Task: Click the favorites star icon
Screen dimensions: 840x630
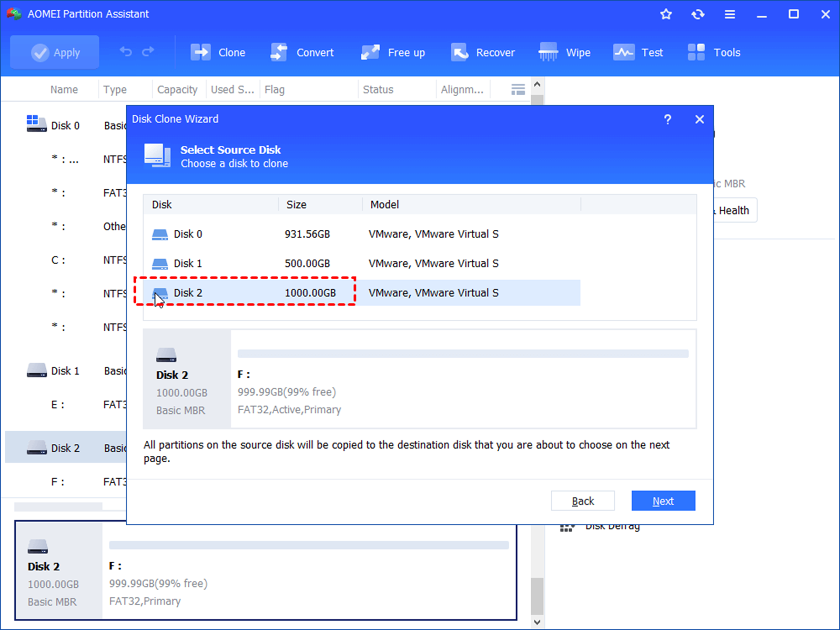Action: pos(666,14)
